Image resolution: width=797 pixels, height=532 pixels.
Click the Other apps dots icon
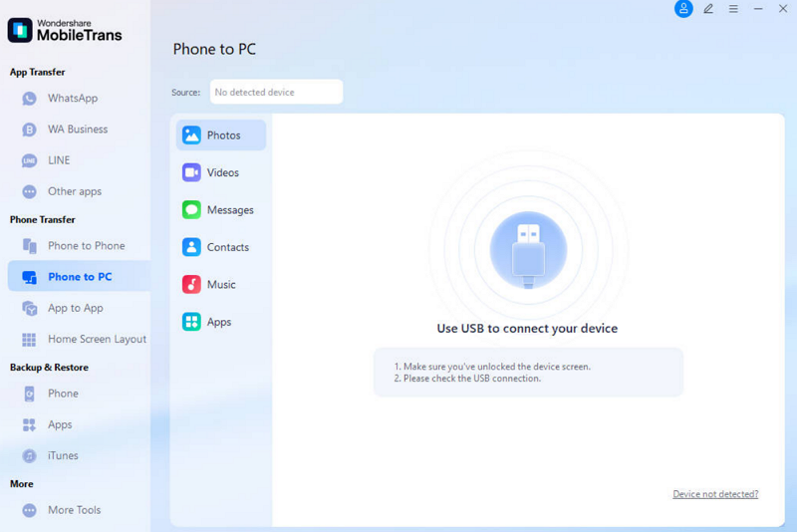[x=29, y=191]
